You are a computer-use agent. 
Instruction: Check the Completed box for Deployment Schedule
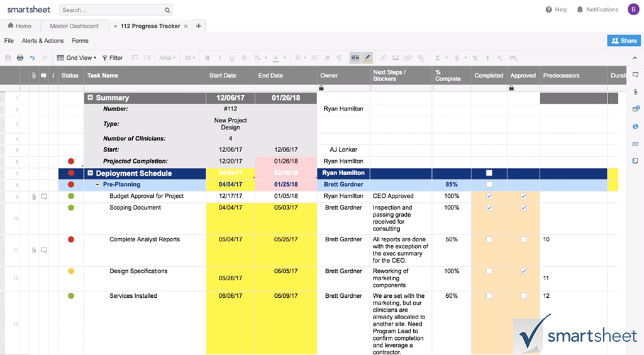coord(489,173)
